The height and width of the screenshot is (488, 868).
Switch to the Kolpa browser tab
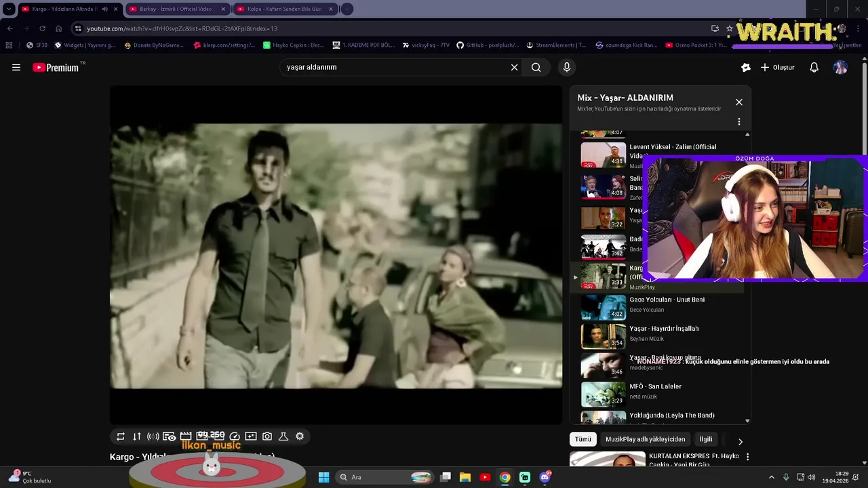click(285, 9)
